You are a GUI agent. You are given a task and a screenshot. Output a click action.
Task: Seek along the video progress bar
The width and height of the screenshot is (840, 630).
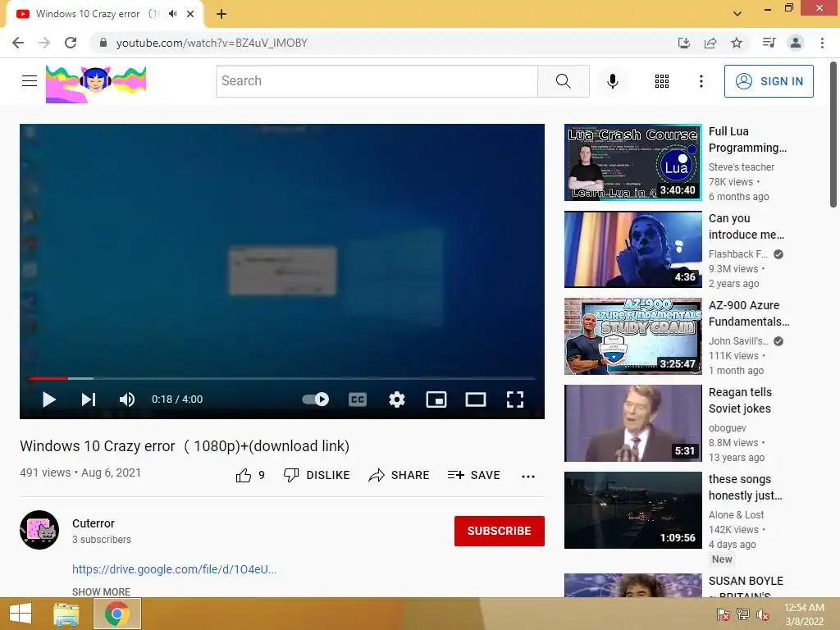[x=282, y=378]
